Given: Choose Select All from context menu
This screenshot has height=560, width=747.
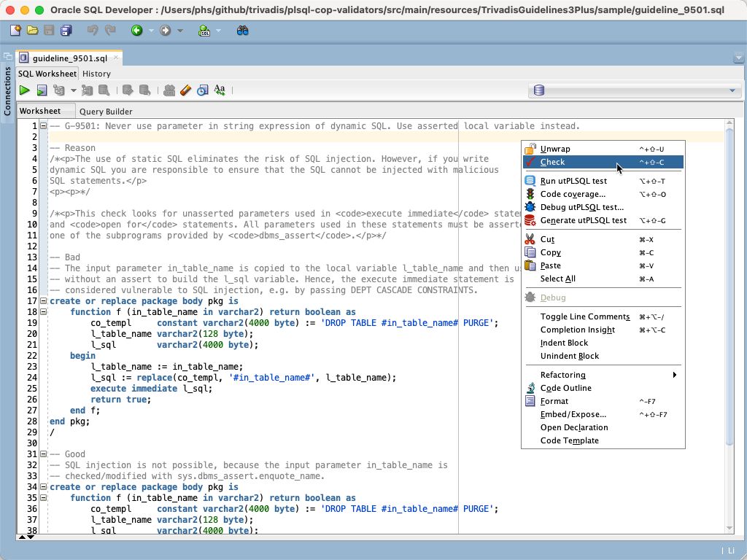Looking at the screenshot, I should [x=603, y=279].
